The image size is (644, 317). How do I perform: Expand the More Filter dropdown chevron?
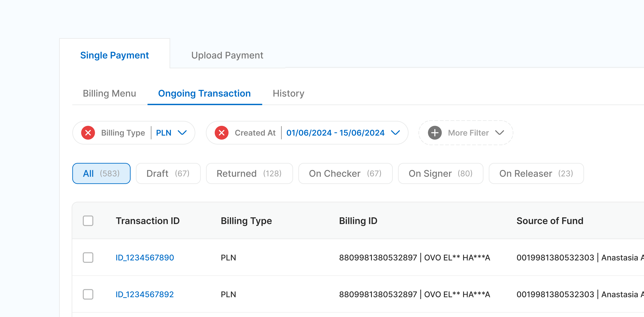(x=500, y=133)
